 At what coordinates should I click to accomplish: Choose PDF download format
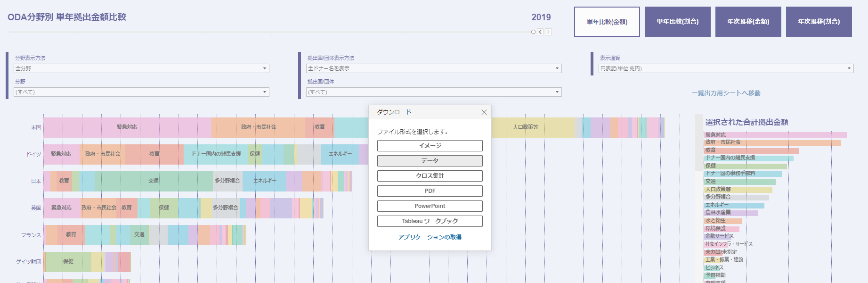pos(430,191)
